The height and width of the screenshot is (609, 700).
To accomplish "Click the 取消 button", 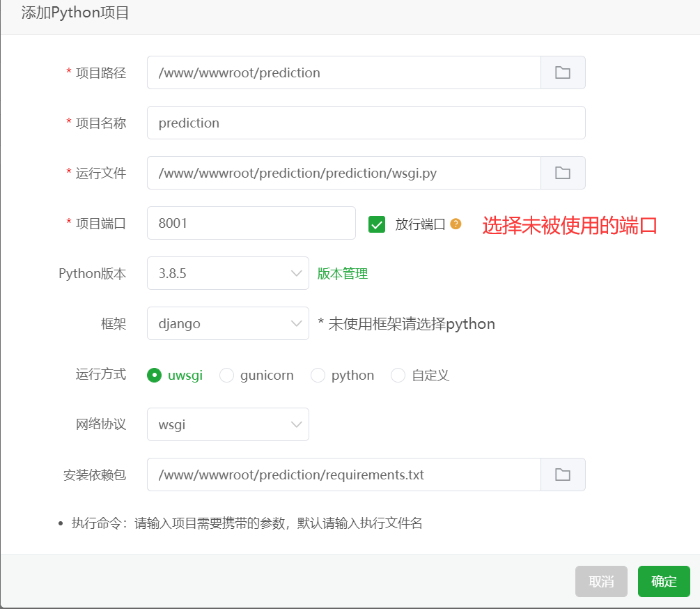I will 601,581.
